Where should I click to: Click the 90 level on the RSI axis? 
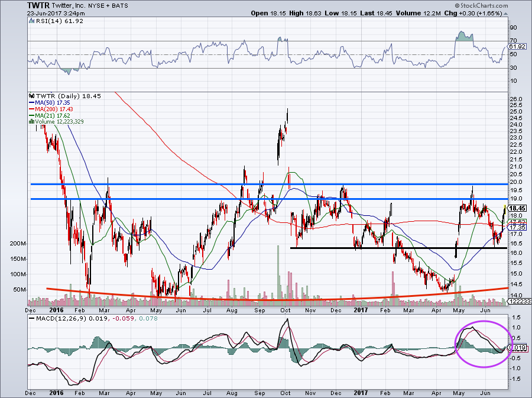[513, 27]
